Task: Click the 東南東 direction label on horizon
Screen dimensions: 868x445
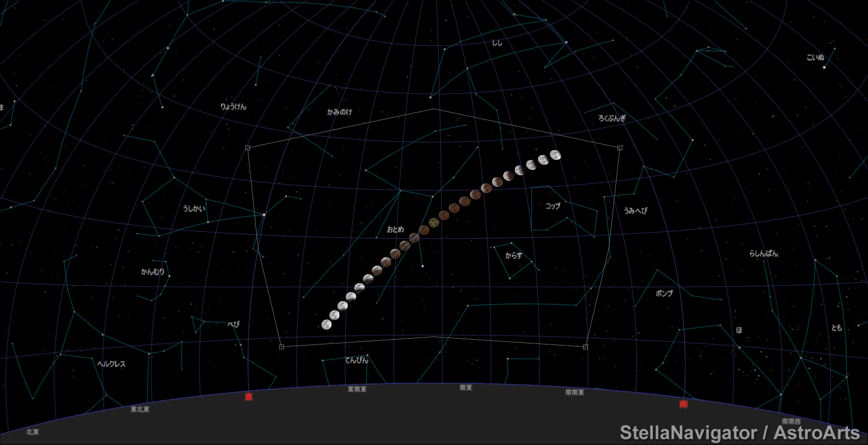Action: [357, 389]
